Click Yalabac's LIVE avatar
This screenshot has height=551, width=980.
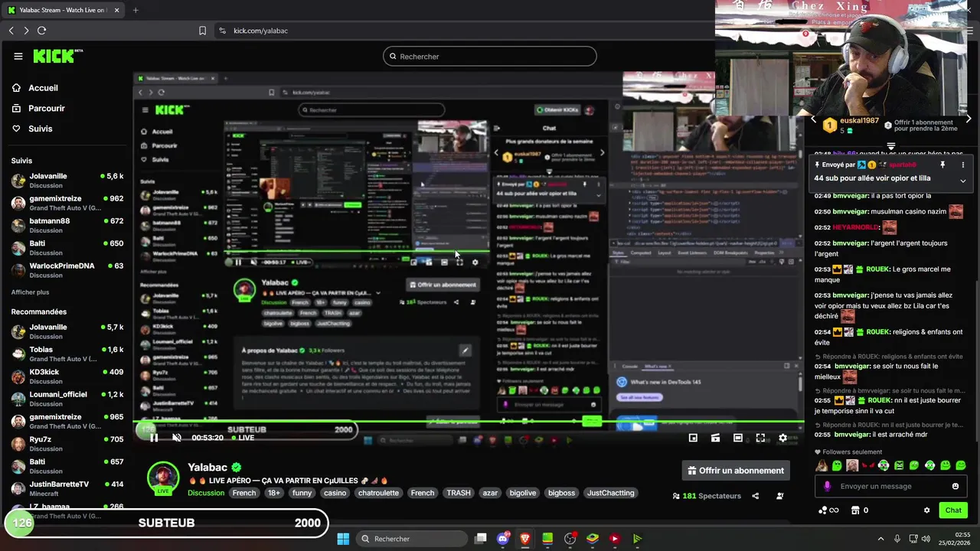163,478
